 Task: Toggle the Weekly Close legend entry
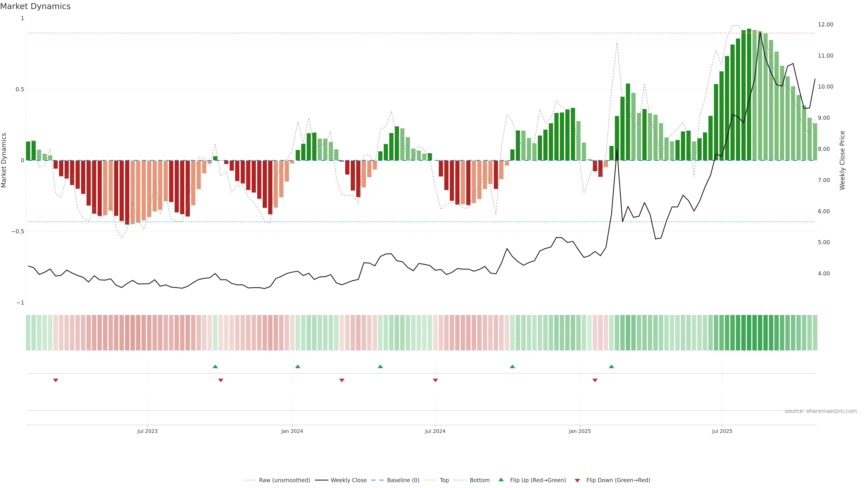pyautogui.click(x=348, y=480)
